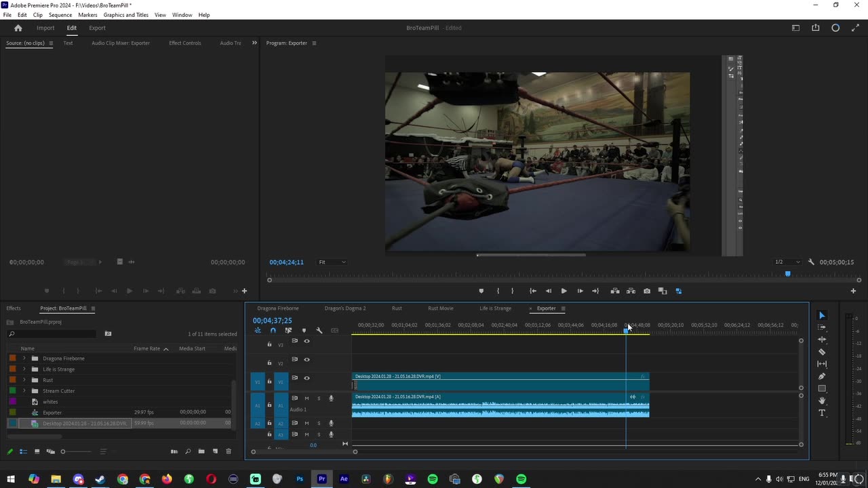Open the 1/2 playback resolution dropdown

pyautogui.click(x=787, y=262)
